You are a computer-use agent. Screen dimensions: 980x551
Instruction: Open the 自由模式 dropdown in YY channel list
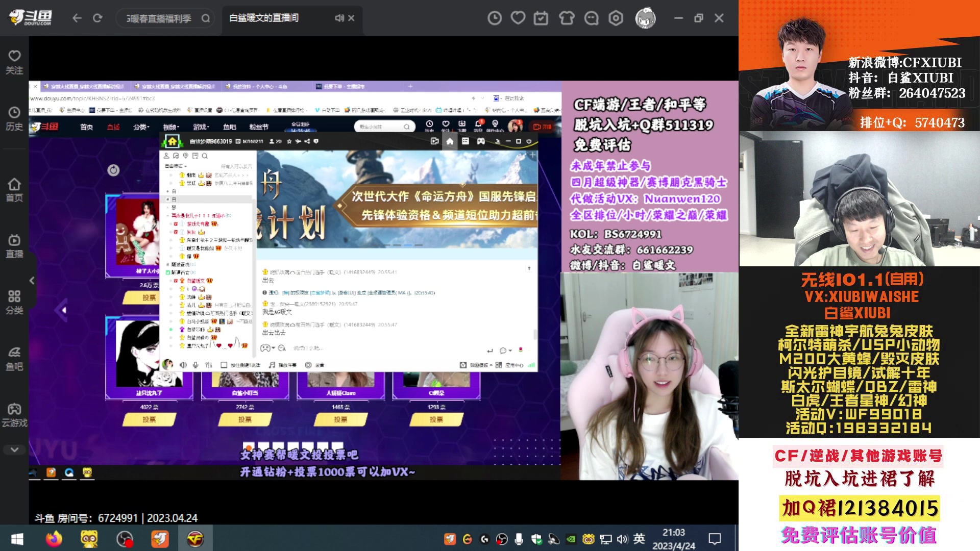click(x=176, y=166)
